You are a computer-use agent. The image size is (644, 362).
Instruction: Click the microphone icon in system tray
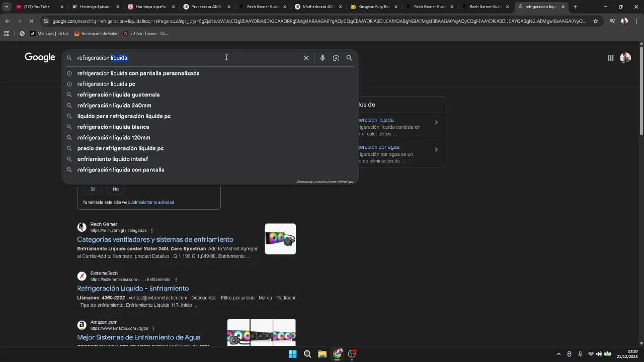(580, 354)
